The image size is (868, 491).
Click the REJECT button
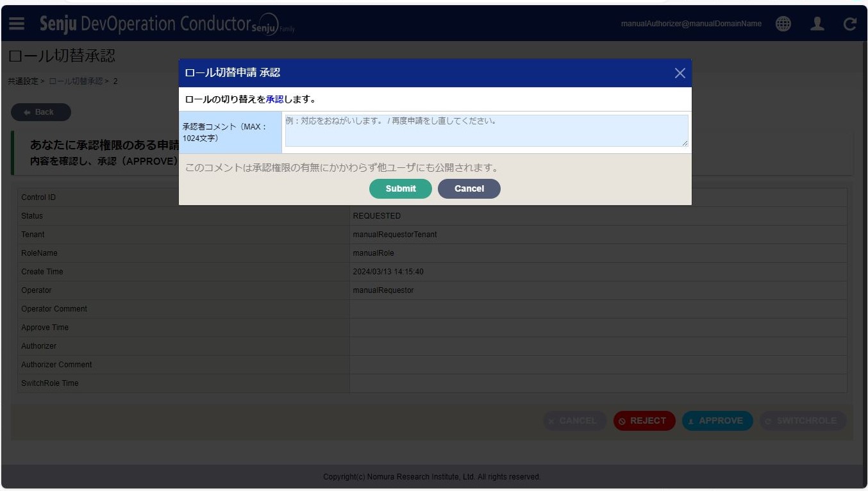pos(644,420)
